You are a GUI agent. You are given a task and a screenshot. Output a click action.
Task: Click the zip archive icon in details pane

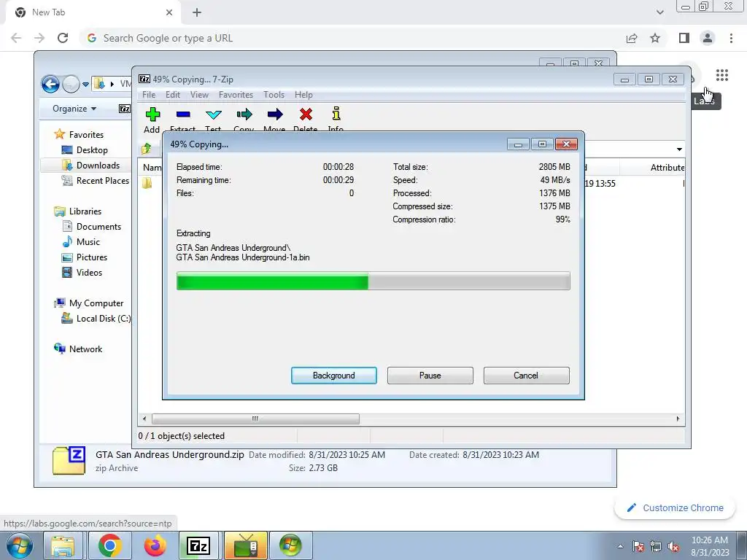69,461
